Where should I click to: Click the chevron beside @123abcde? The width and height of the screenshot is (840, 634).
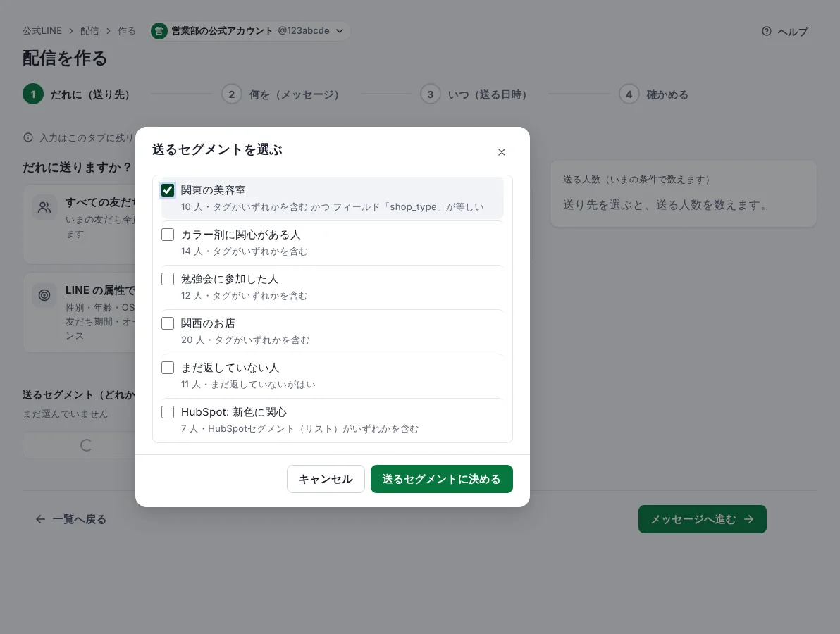[340, 31]
